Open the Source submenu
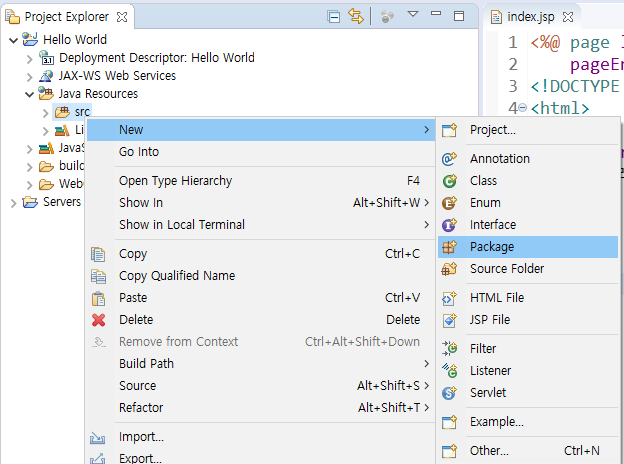624x464 pixels. [x=261, y=386]
